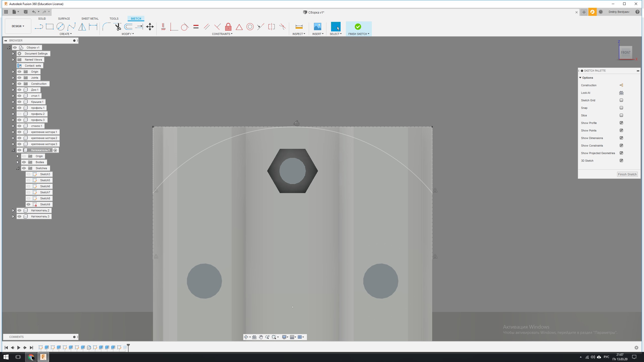This screenshot has width=644, height=362.
Task: Uncheck Show Constraints
Action: point(621,146)
